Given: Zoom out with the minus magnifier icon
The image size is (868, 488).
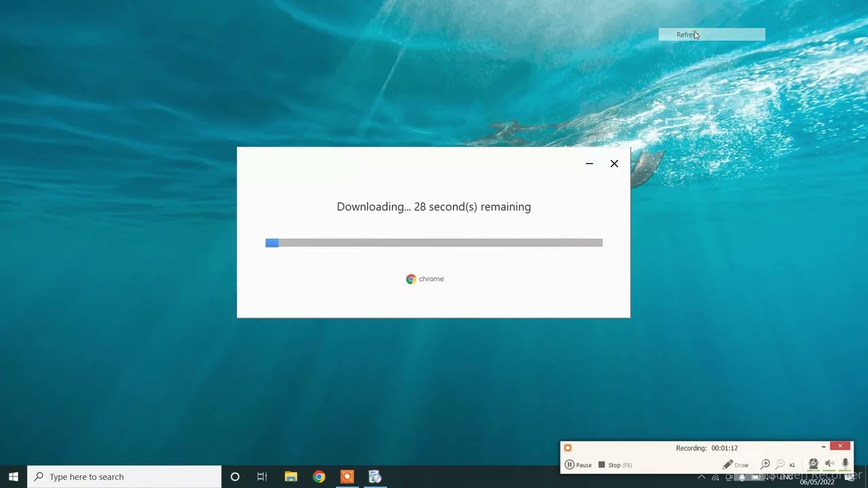Looking at the screenshot, I should tap(780, 464).
